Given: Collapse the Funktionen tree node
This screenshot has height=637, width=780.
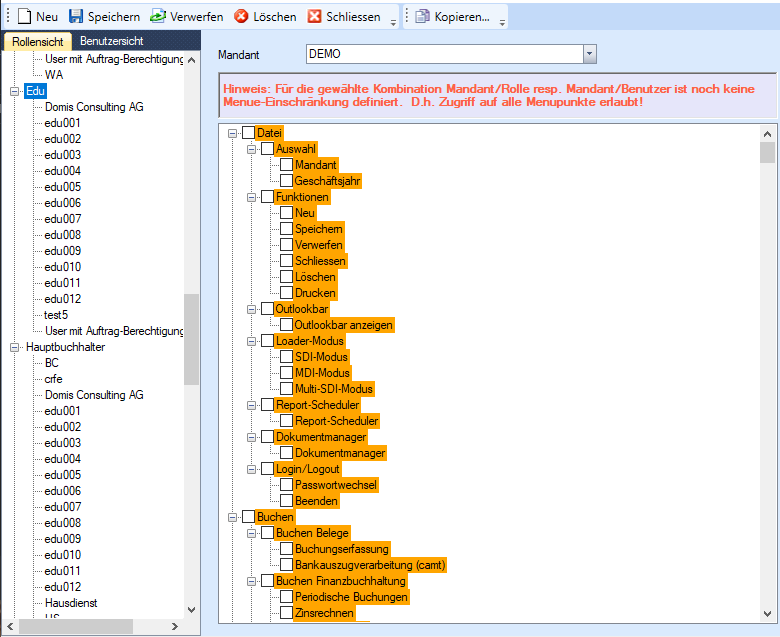Looking at the screenshot, I should (x=253, y=197).
